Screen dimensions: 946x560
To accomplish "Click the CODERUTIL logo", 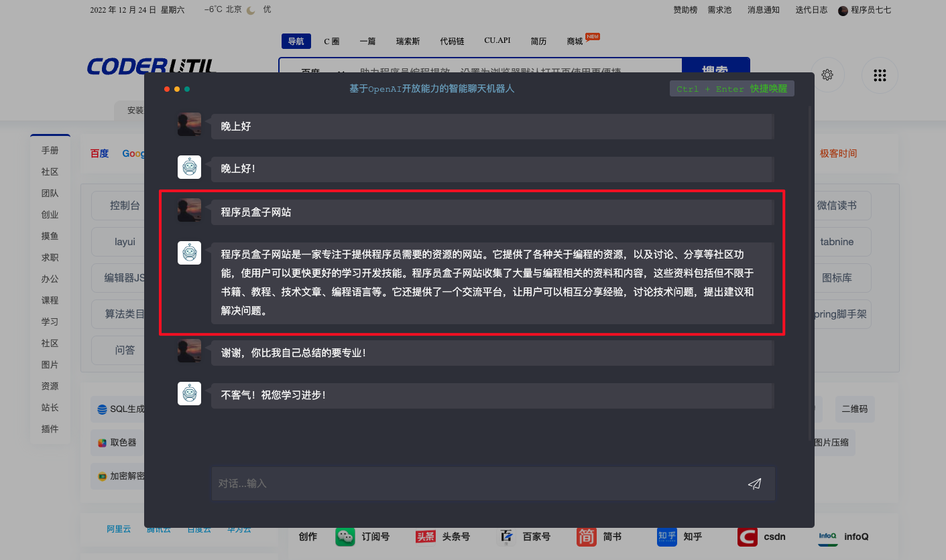I will (152, 66).
